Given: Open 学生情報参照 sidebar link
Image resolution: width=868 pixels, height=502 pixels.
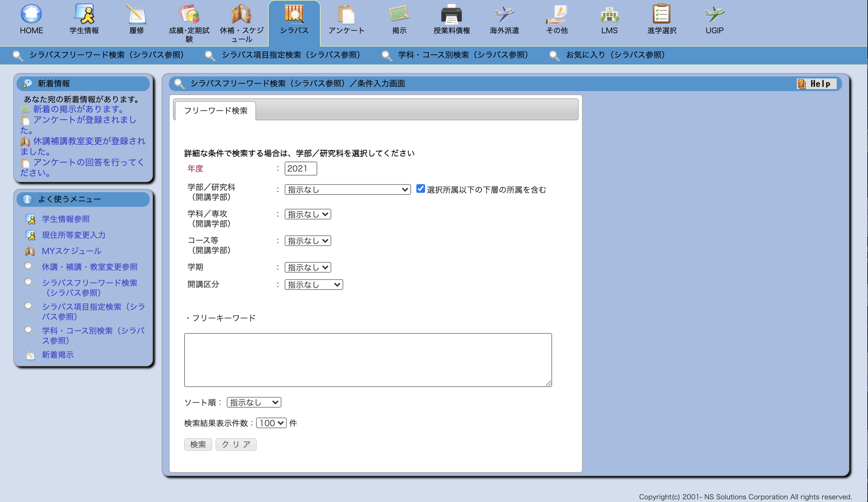Looking at the screenshot, I should click(x=66, y=219).
